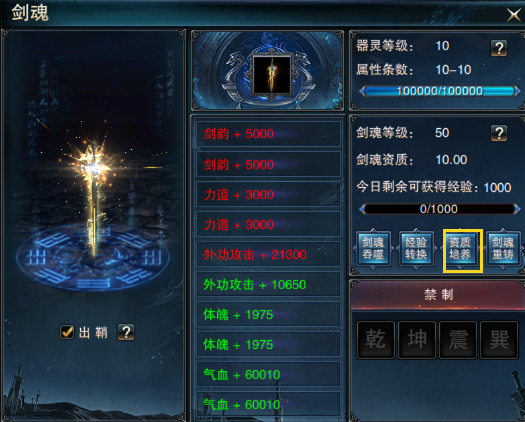The width and height of the screenshot is (525, 422).
Task: Select the 巽 restriction slot
Action: click(x=499, y=340)
